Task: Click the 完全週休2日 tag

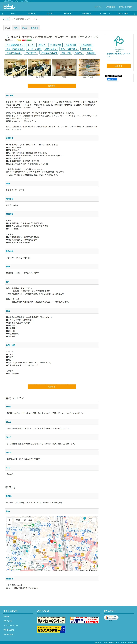Action: [x=71, y=45]
